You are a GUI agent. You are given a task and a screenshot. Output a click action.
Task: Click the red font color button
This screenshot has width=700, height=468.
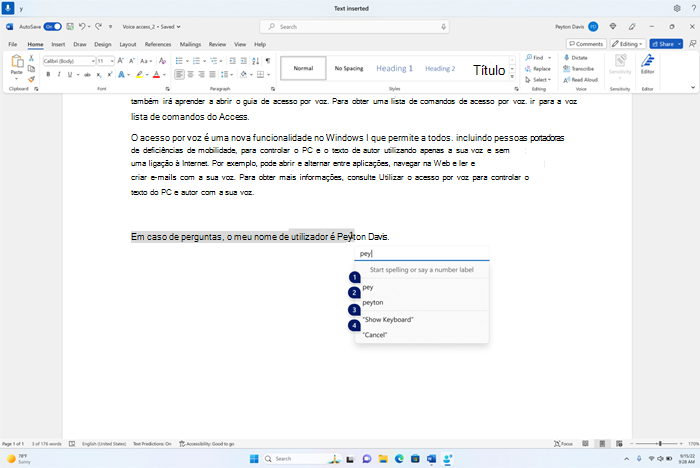(156, 75)
